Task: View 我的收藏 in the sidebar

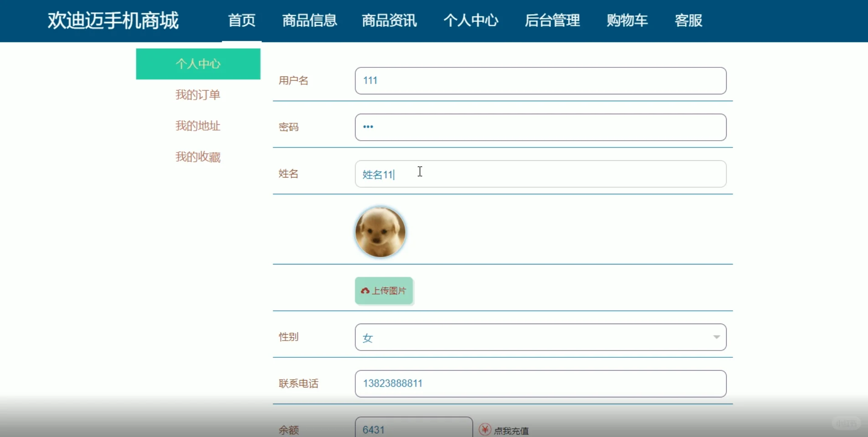Action: click(198, 157)
